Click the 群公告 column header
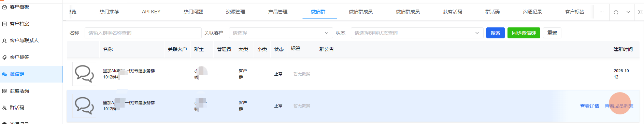This screenshot has height=124, width=644. [x=327, y=49]
